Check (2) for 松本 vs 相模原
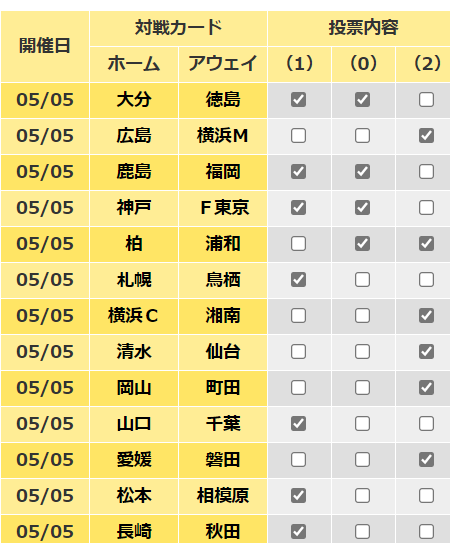 [x=426, y=496]
